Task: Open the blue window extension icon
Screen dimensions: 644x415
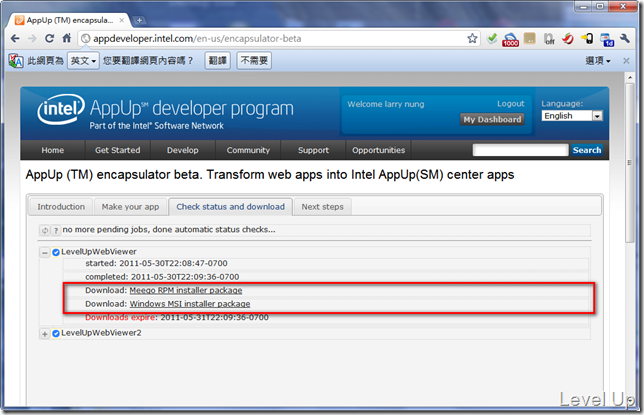Action: point(607,39)
